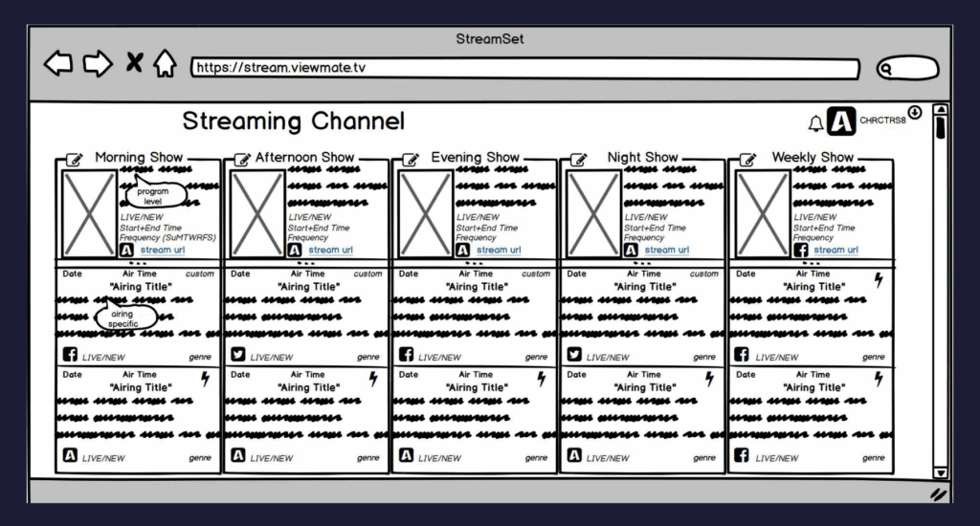Click lightning bolt in Weekly Show's first airing

point(879,279)
